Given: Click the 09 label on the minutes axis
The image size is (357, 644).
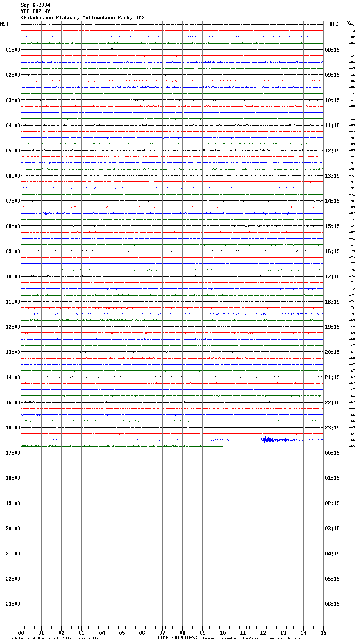Looking at the screenshot, I should tap(202, 633).
